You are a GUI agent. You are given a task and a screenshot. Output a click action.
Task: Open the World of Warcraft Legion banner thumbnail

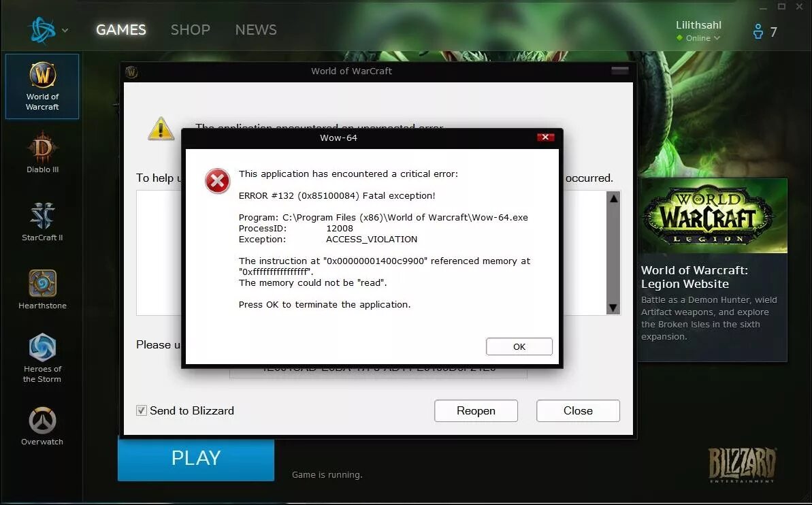[x=713, y=216]
